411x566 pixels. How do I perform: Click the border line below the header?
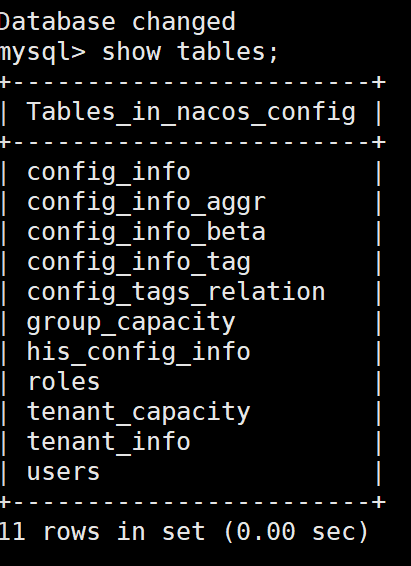coord(193,142)
